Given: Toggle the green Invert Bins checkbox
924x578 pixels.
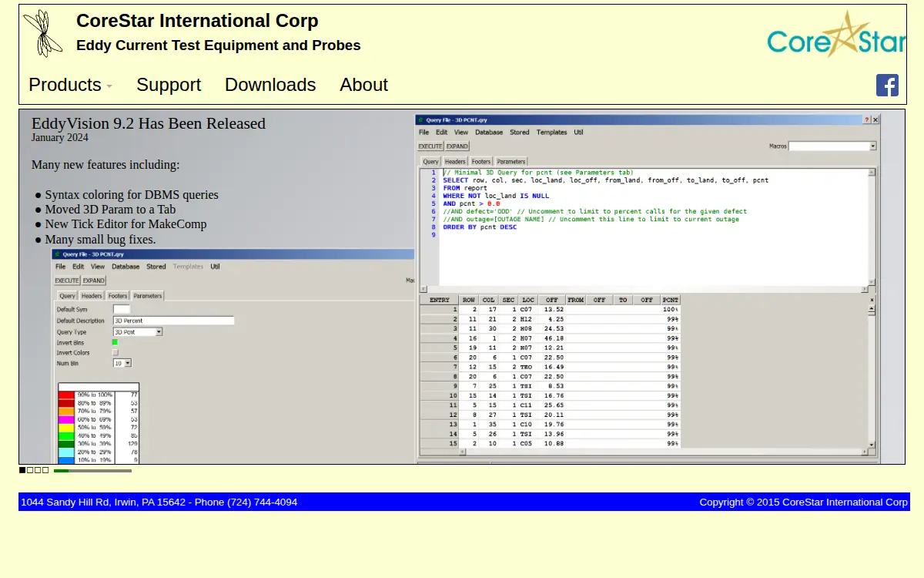Looking at the screenshot, I should point(115,342).
